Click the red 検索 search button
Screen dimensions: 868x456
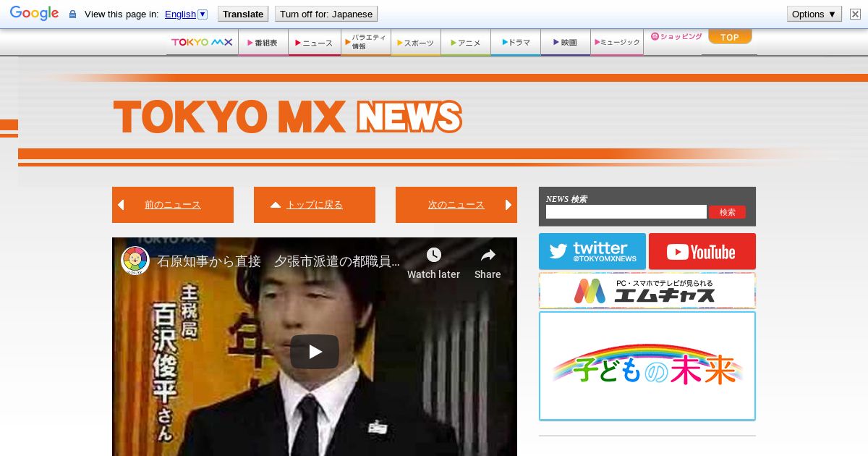tap(727, 212)
